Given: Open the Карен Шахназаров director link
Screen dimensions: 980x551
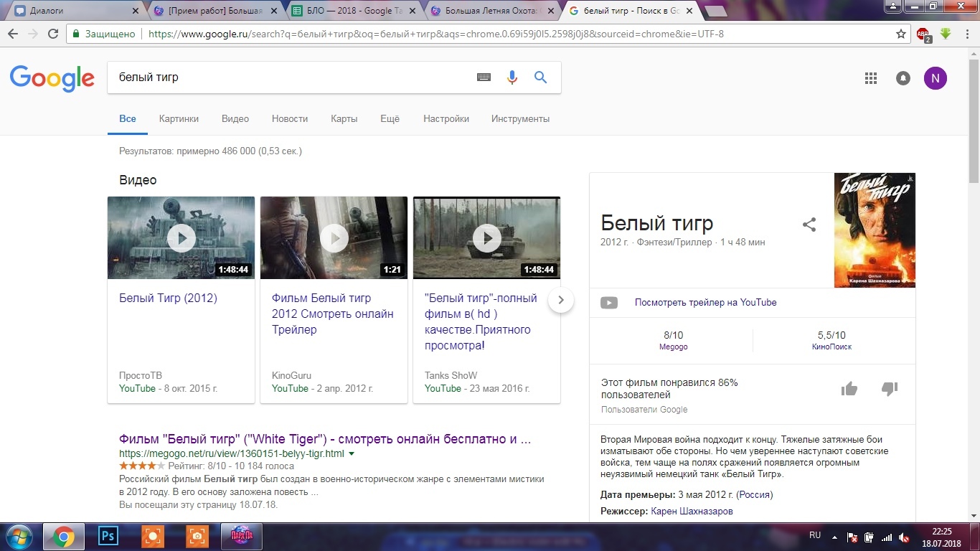Looking at the screenshot, I should click(x=692, y=512).
